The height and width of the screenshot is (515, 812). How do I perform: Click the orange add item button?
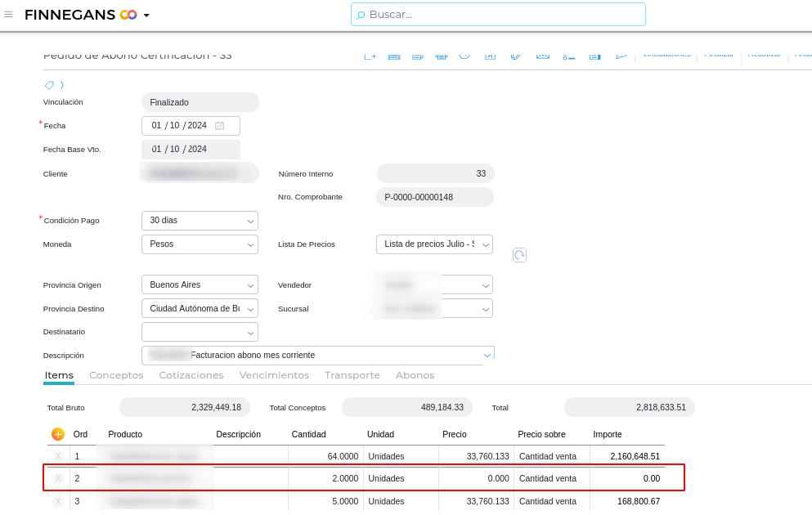58,434
